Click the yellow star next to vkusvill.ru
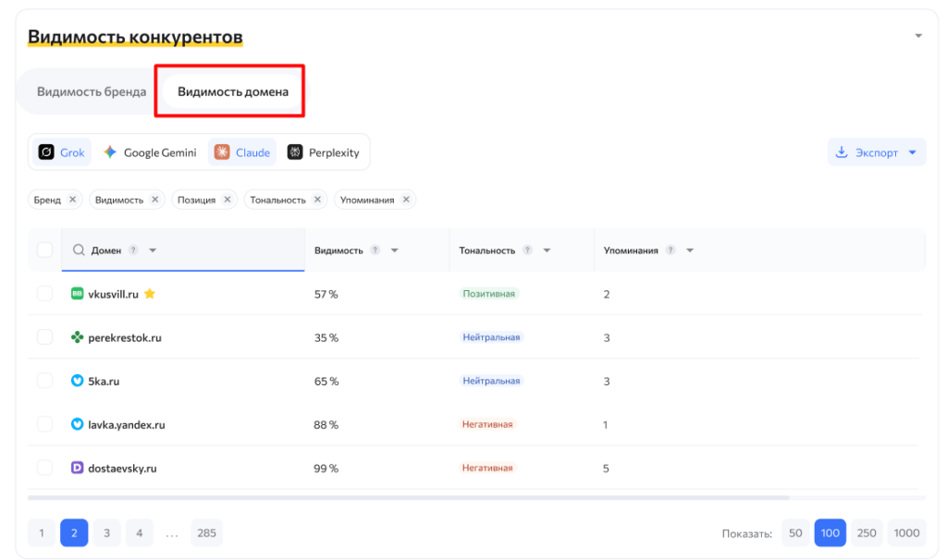Screen dimensions: 947x560 coord(150,294)
